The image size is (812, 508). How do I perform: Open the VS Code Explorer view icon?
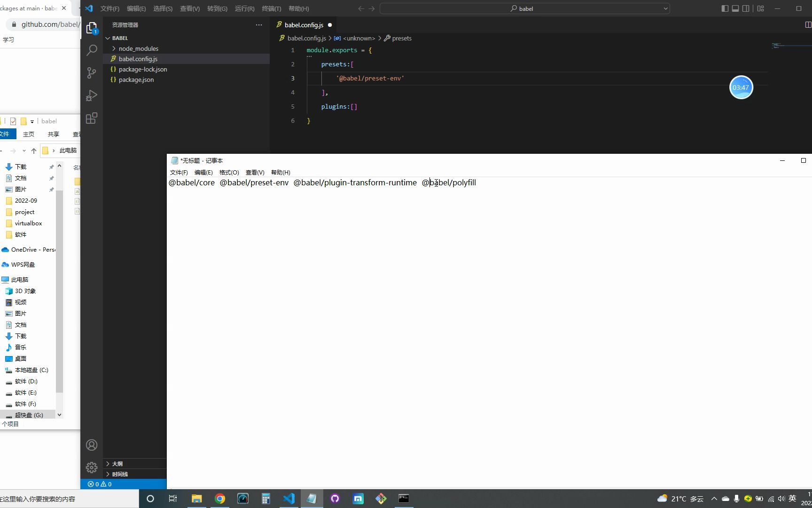[92, 28]
